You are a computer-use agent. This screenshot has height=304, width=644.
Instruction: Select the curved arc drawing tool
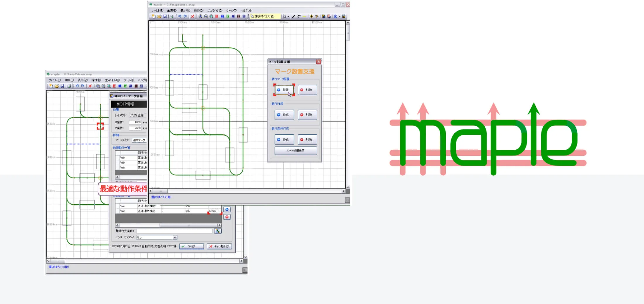pyautogui.click(x=299, y=16)
